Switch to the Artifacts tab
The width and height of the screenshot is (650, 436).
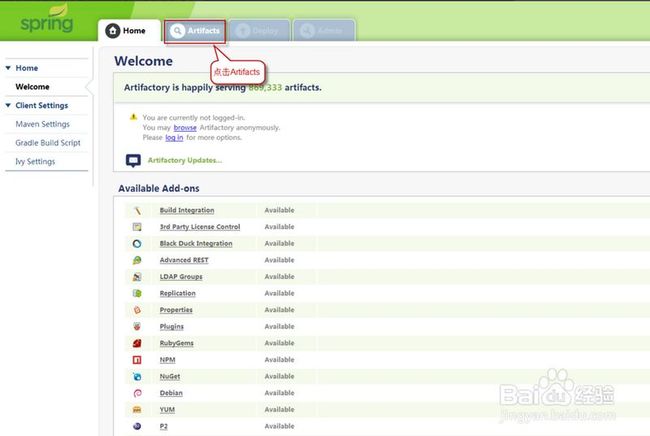tap(195, 31)
